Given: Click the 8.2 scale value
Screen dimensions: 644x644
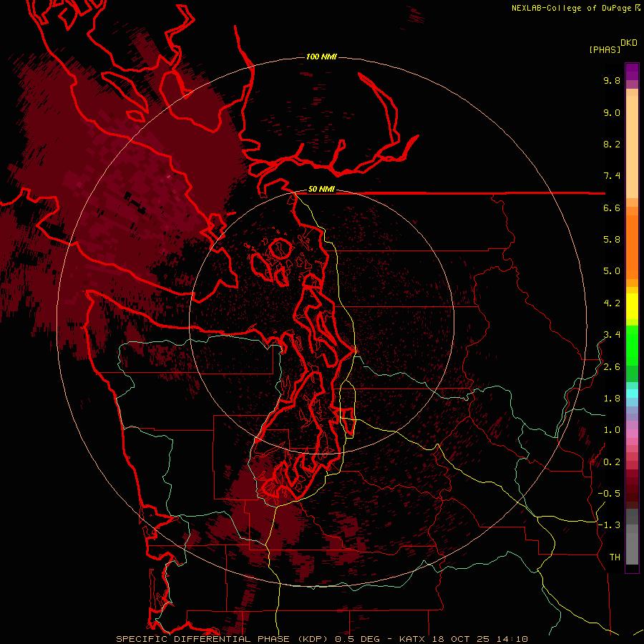Looking at the screenshot, I should [612, 144].
